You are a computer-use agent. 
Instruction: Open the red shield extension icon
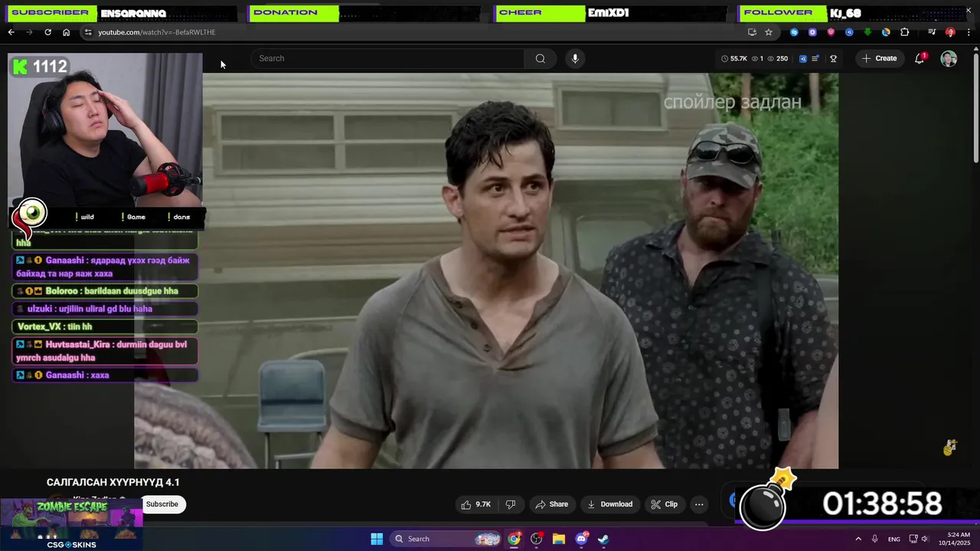(831, 32)
